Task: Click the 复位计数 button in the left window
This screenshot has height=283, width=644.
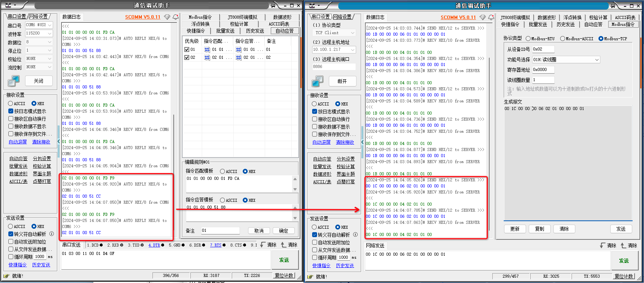Action: point(284,275)
